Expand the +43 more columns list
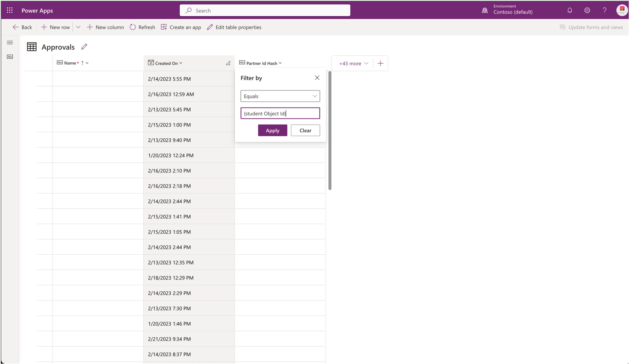 354,63
